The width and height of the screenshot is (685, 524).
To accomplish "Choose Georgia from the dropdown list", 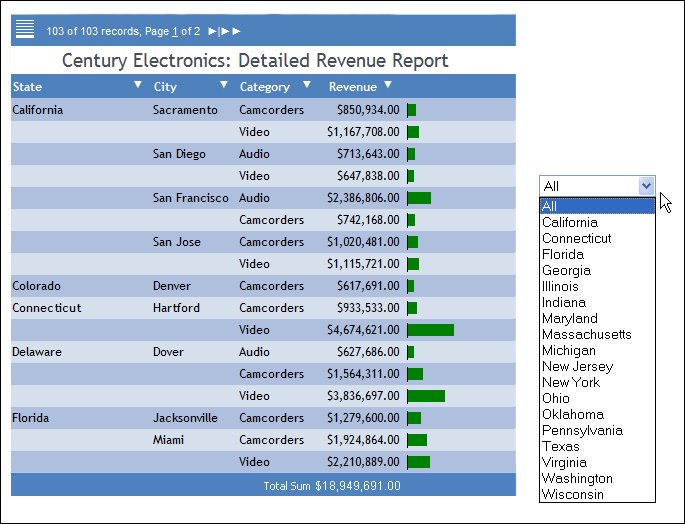I will [x=597, y=271].
